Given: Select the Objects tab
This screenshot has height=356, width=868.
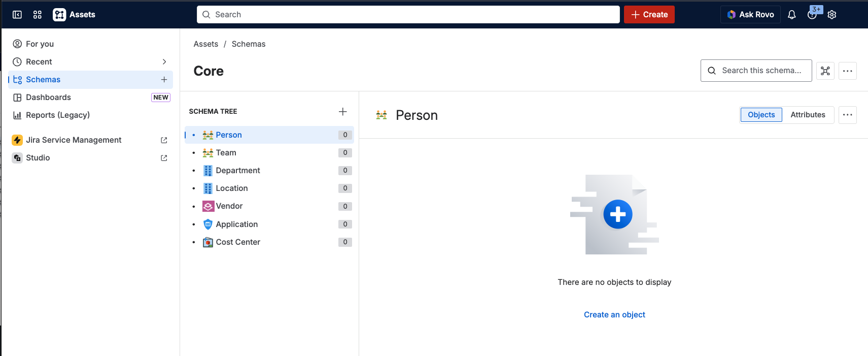Looking at the screenshot, I should point(761,115).
